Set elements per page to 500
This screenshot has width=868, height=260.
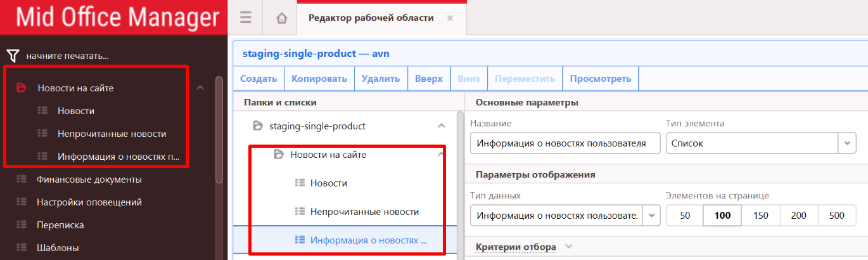(x=837, y=216)
